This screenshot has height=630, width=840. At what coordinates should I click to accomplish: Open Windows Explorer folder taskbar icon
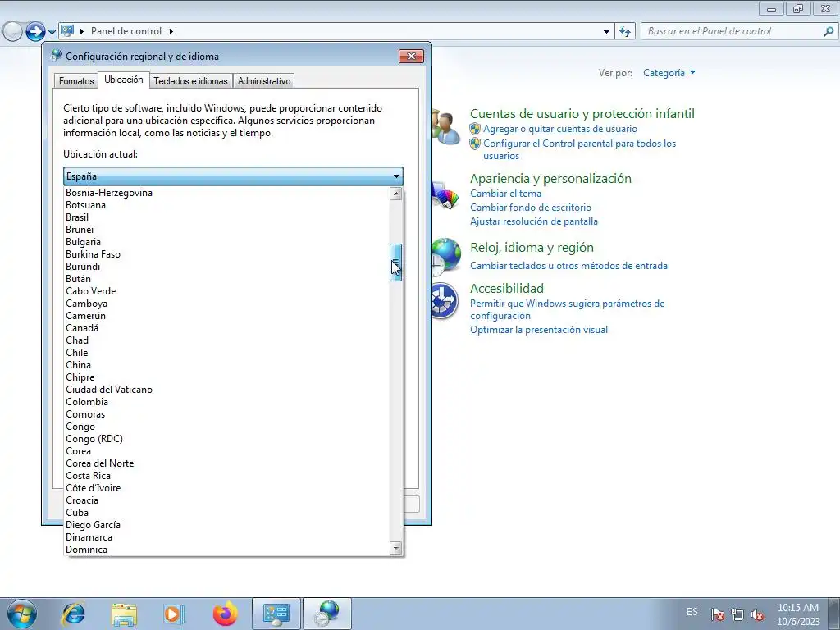pos(124,614)
